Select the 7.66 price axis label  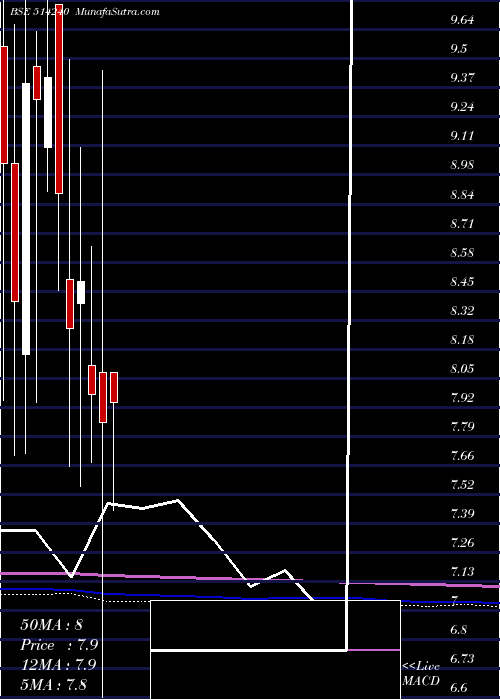coord(462,456)
